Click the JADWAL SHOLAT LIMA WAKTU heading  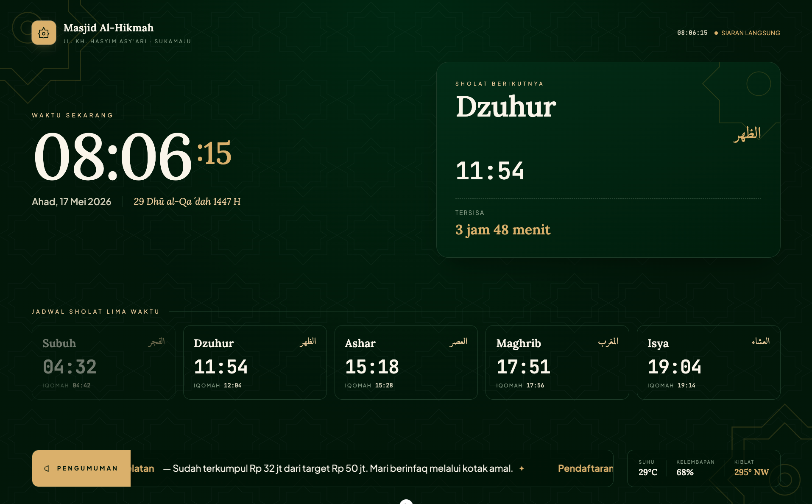pos(96,312)
